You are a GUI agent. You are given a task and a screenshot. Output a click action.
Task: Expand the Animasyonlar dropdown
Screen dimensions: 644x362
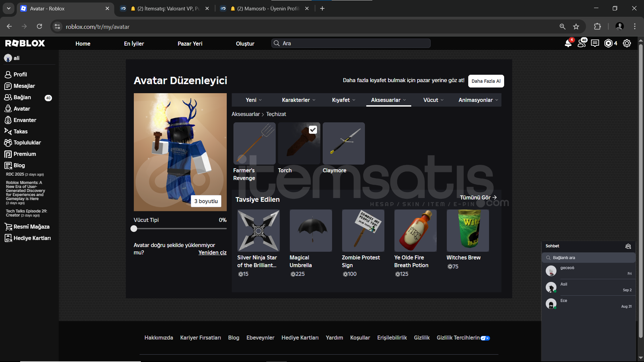[478, 100]
